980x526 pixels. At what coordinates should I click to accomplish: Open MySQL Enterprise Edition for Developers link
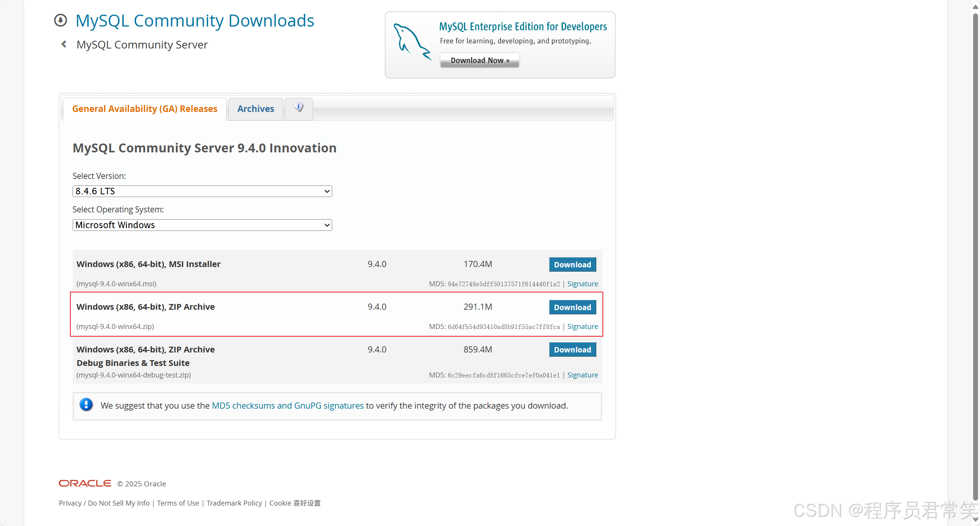[x=523, y=26]
